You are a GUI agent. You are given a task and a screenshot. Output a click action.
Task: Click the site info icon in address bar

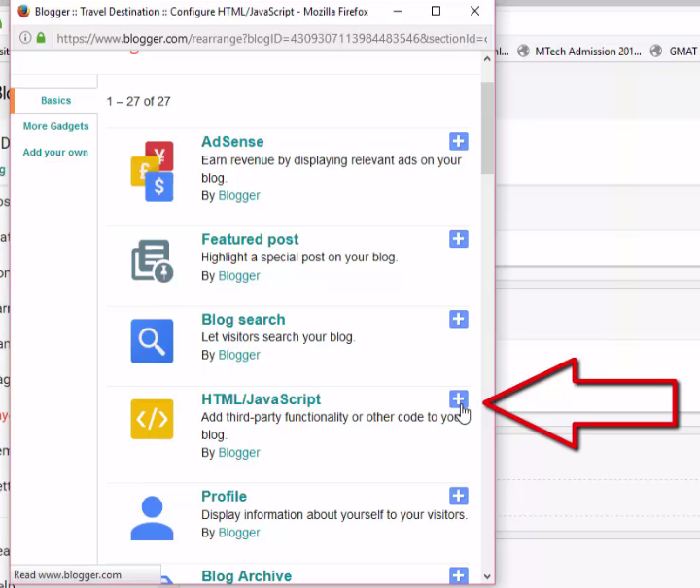click(x=25, y=38)
